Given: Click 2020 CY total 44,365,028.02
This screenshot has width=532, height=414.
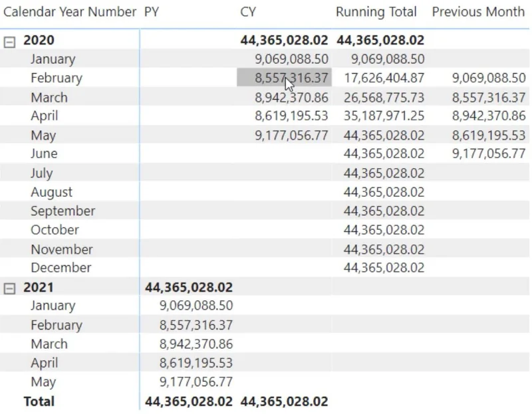Looking at the screenshot, I should tap(285, 41).
